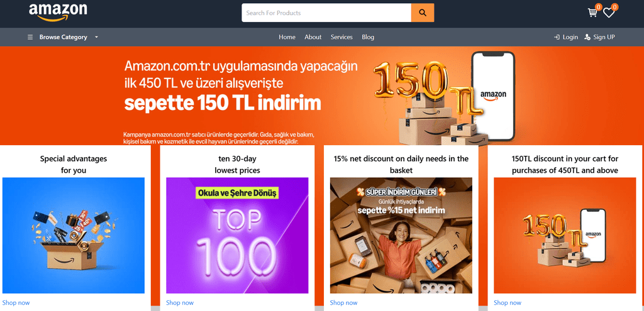Open the About page link
The image size is (644, 311).
coord(313,37)
